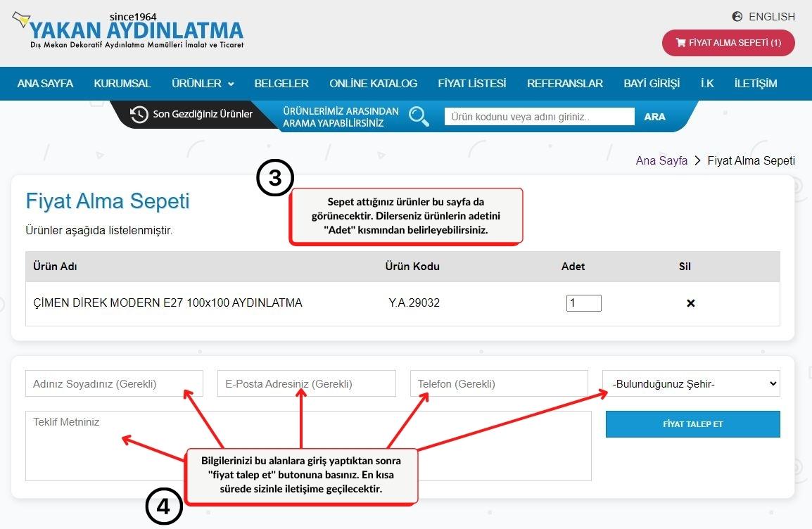This screenshot has height=529, width=812.
Task: Open the Bulunduğunuz Şehir city dropdown
Action: click(x=691, y=383)
